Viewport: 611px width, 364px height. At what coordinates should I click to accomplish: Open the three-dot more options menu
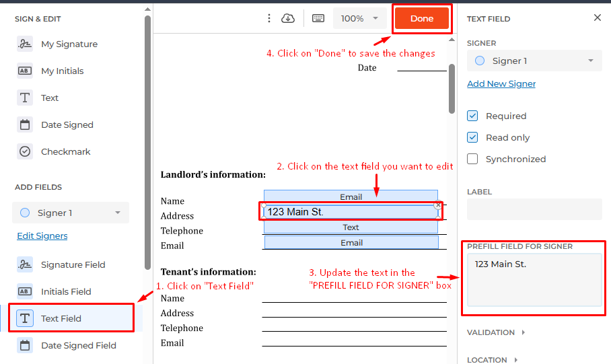269,19
